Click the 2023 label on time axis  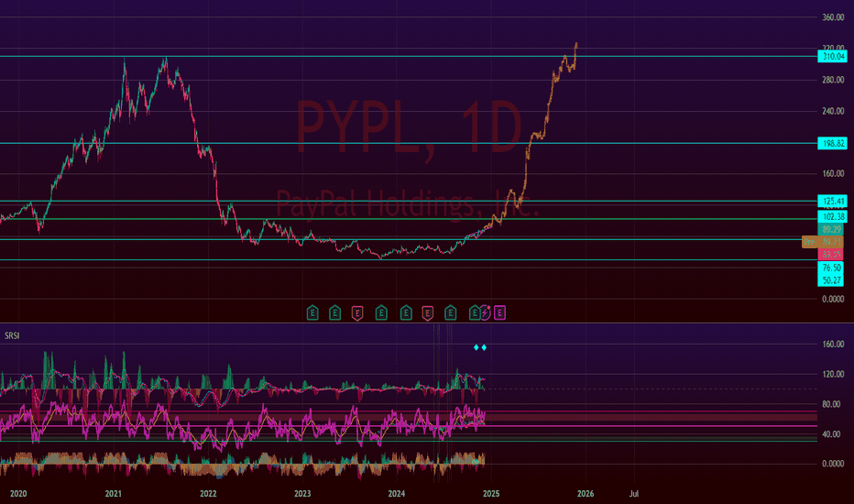click(x=302, y=494)
